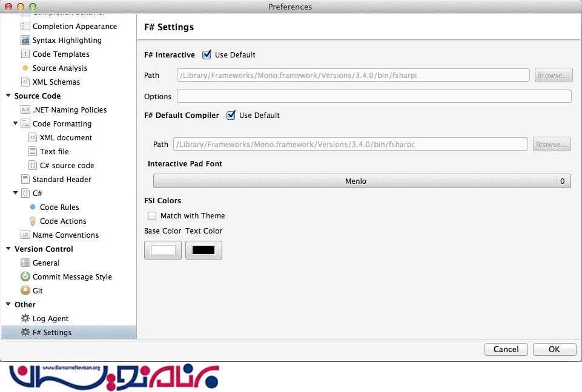The image size is (582, 392).
Task: Browse for F# compiler path
Action: 552,144
